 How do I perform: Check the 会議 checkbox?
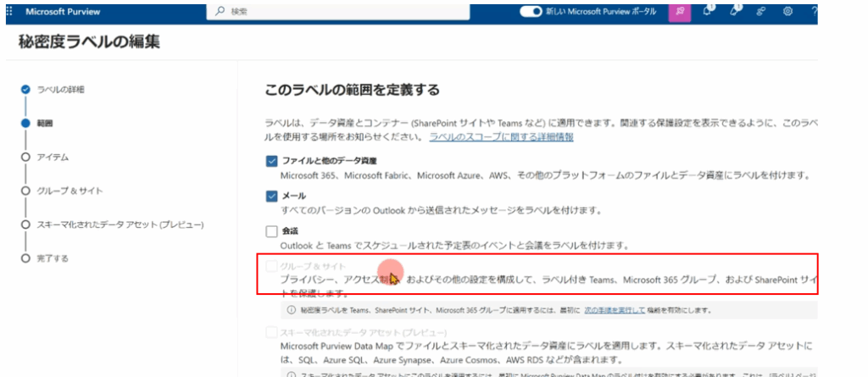point(271,230)
